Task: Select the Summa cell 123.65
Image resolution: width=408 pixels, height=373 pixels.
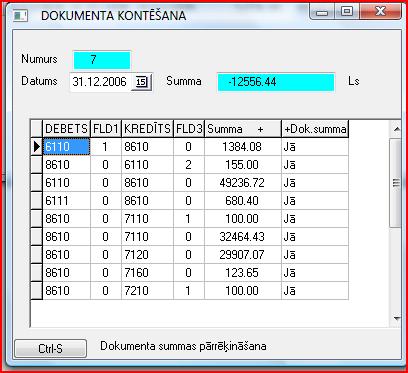Action: pos(243,273)
